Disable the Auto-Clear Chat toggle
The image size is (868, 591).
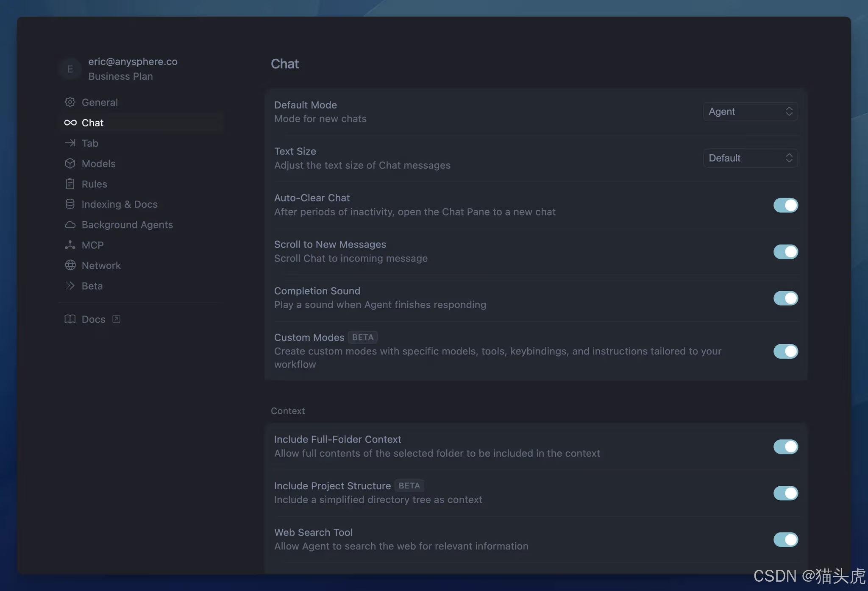pyautogui.click(x=785, y=205)
